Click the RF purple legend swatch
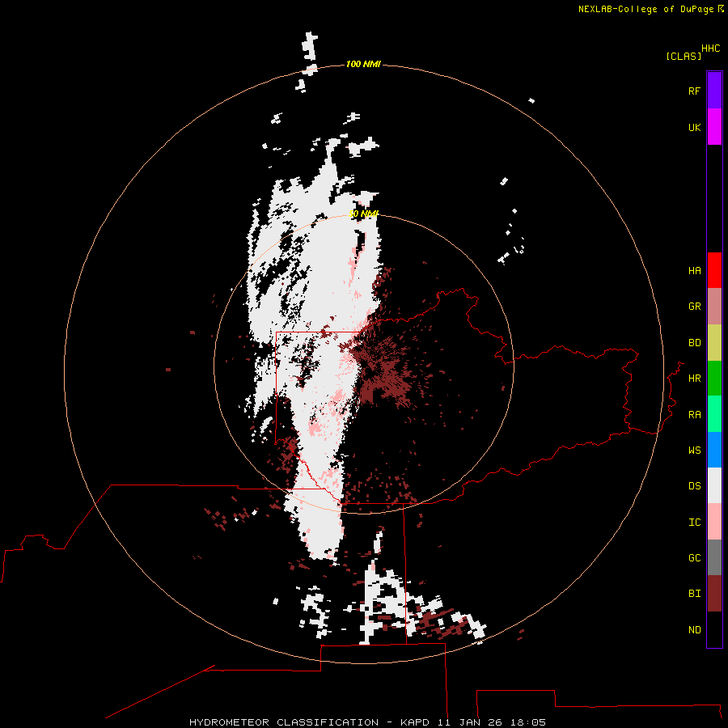 point(714,91)
